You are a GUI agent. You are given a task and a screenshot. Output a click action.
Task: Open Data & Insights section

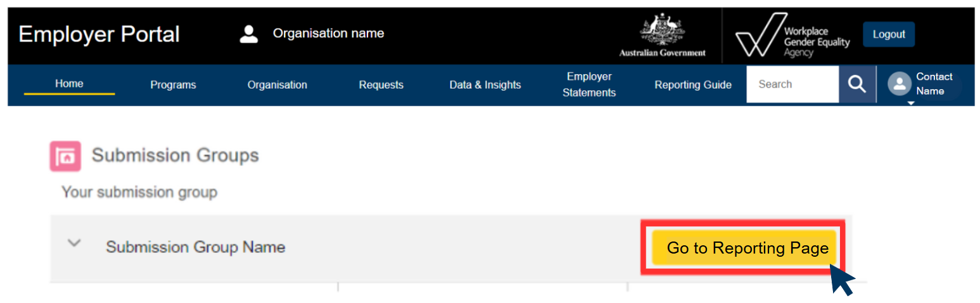(485, 85)
